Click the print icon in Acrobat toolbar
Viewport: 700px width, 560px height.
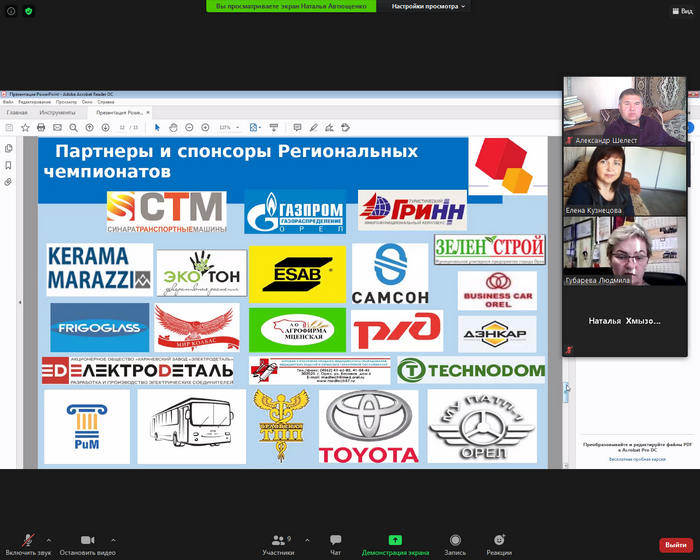tap(41, 127)
